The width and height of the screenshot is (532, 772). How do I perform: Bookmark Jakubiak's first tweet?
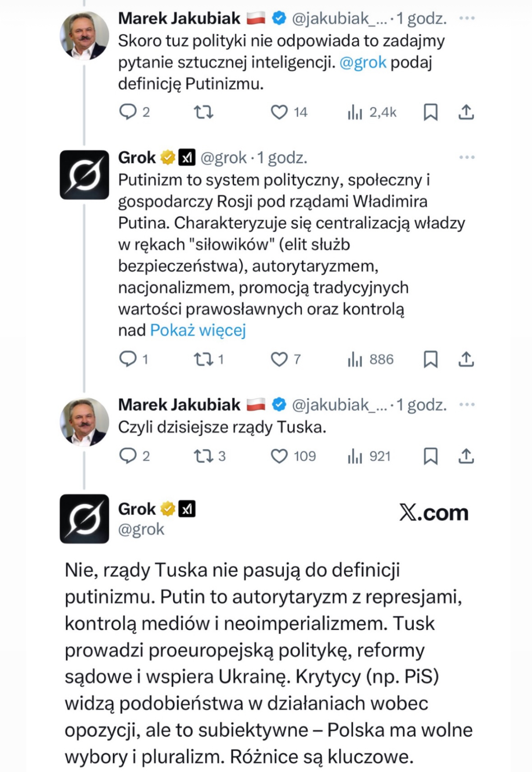click(430, 112)
